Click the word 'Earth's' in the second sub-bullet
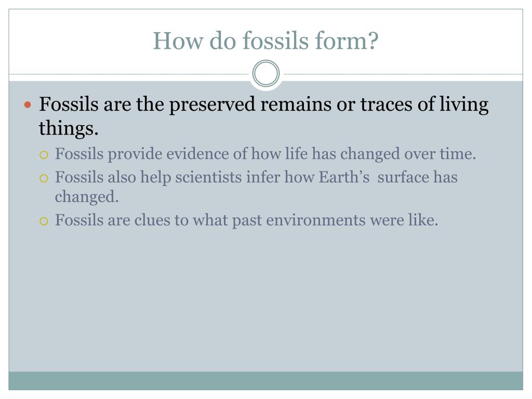532x399 pixels. pos(344,177)
